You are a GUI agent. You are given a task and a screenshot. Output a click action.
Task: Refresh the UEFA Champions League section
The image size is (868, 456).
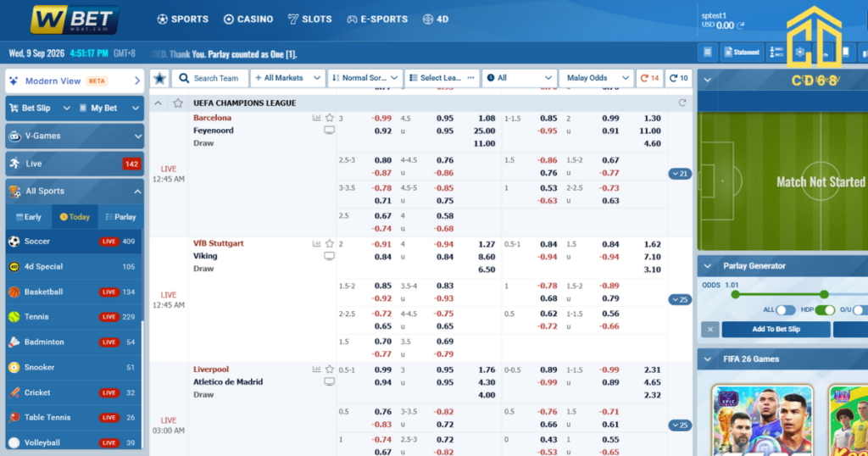pos(682,103)
